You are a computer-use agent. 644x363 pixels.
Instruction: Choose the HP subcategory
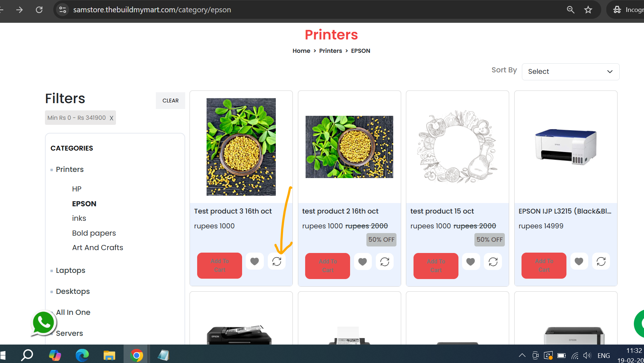point(77,189)
